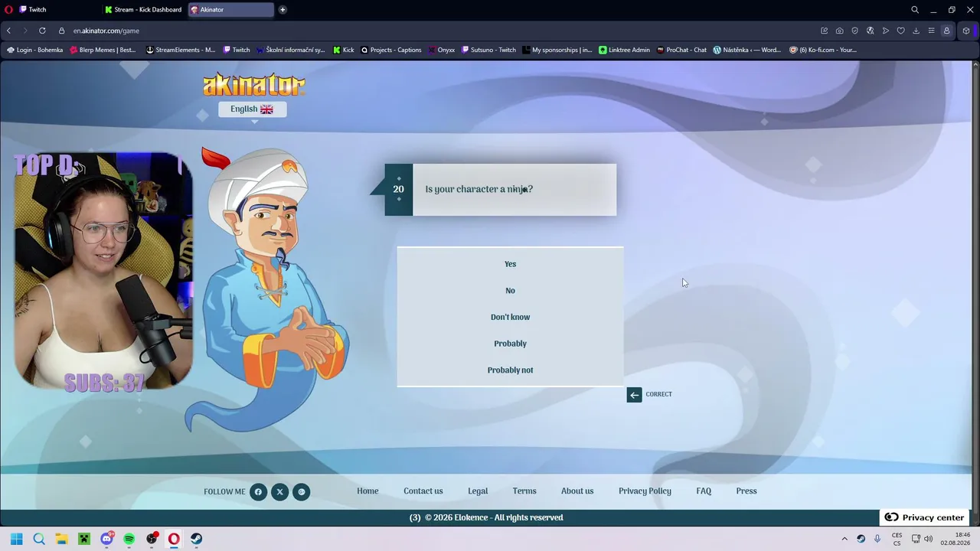Open the Press footer link
Image resolution: width=980 pixels, height=551 pixels.
[746, 491]
